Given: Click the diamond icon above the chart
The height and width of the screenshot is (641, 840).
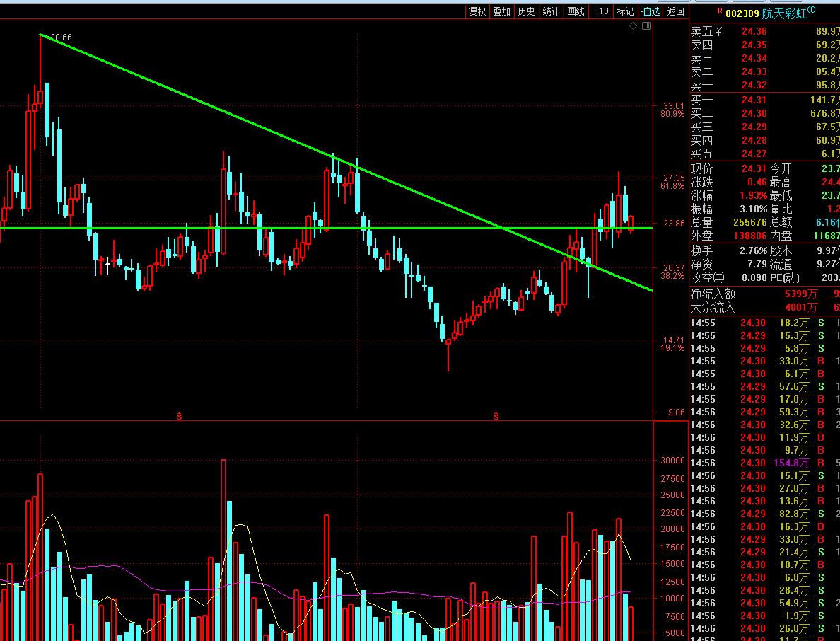Looking at the screenshot, I should pos(634,26).
